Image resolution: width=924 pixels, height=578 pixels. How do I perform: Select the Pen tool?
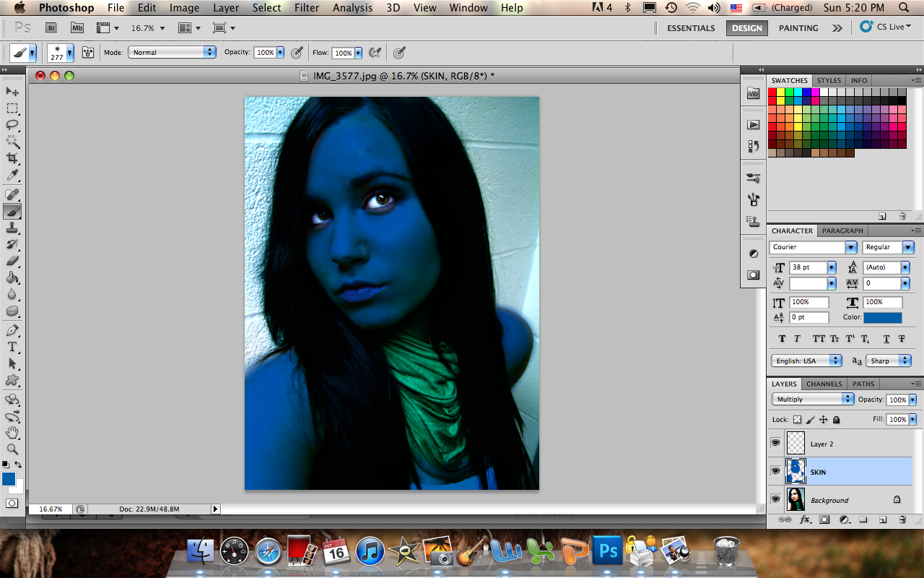pyautogui.click(x=12, y=330)
